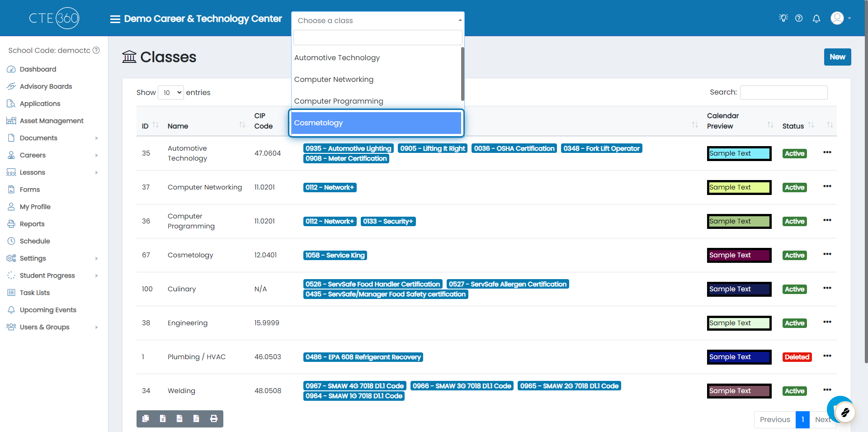Open Asset Management in sidebar
Image resolution: width=868 pixels, height=432 pixels.
(52, 121)
